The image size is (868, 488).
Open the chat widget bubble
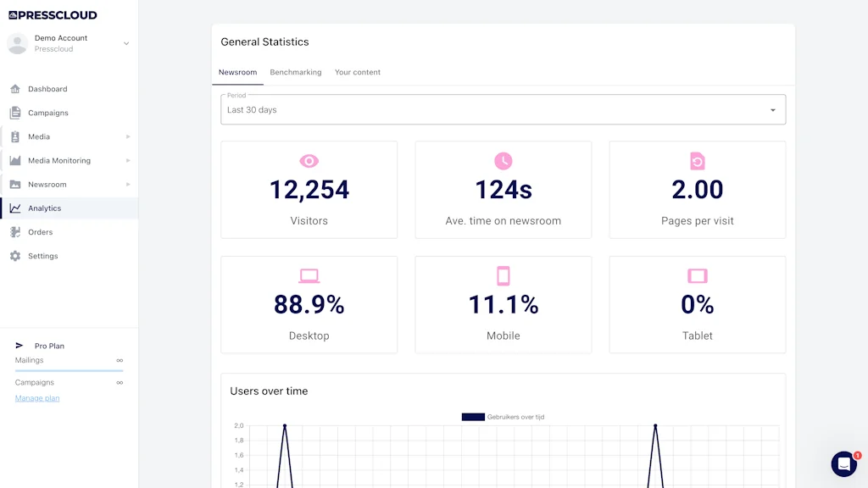[843, 463]
